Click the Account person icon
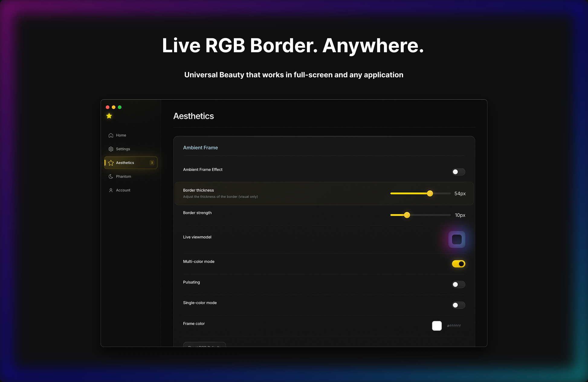 (111, 190)
